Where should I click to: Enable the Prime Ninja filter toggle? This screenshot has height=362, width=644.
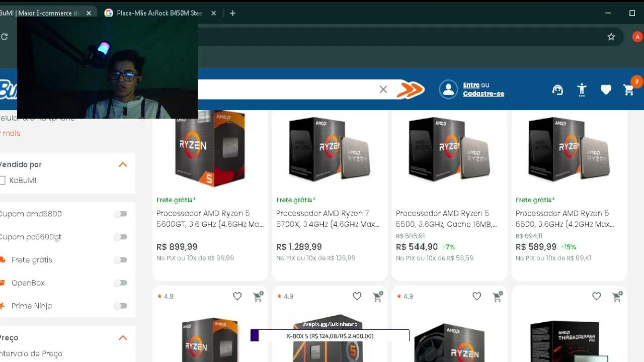point(120,306)
